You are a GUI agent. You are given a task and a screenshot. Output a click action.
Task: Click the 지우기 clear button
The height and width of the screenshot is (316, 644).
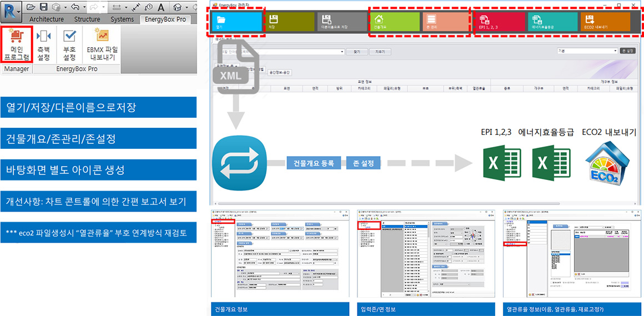tap(380, 52)
